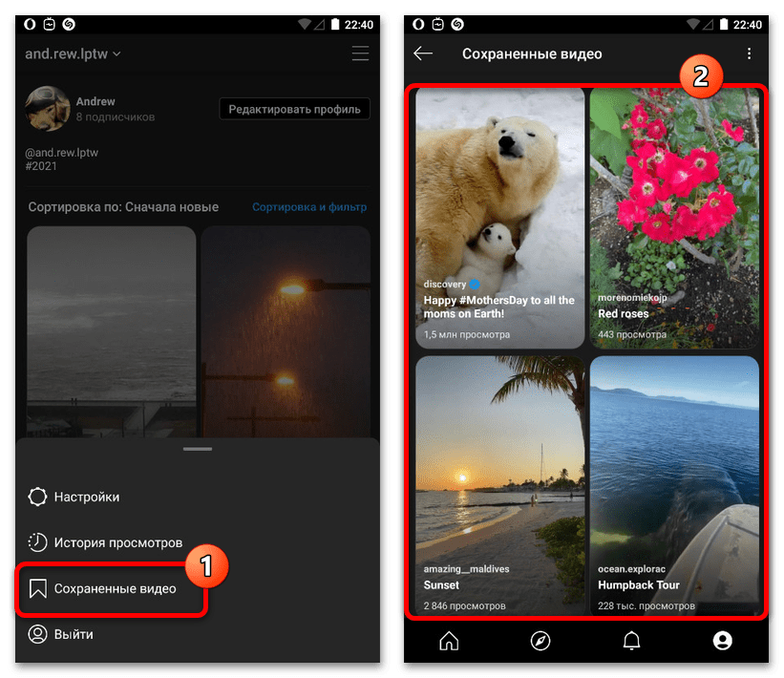Open the Humpback Tour video

[x=674, y=485]
